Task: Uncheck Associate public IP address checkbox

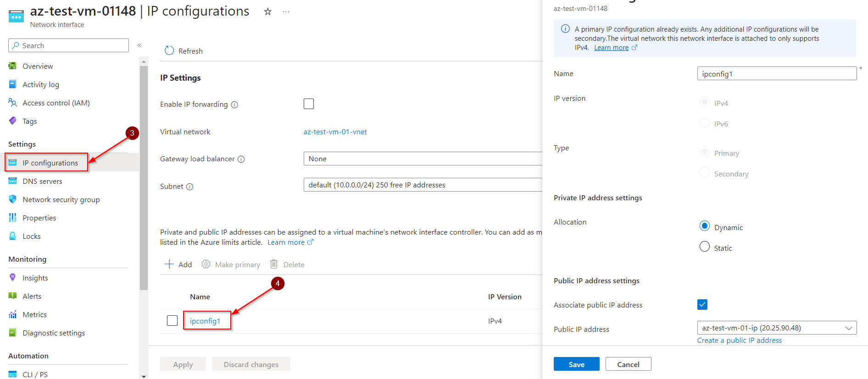Action: point(702,304)
